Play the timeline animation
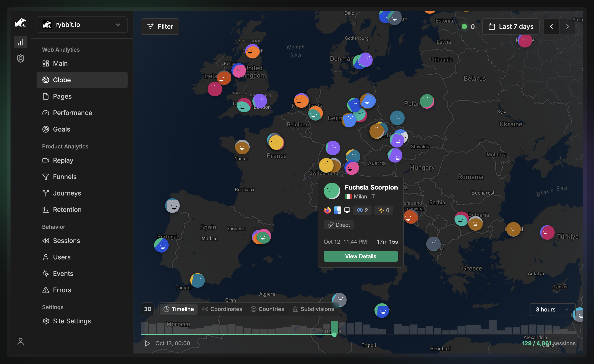This screenshot has width=594, height=364. pos(147,343)
